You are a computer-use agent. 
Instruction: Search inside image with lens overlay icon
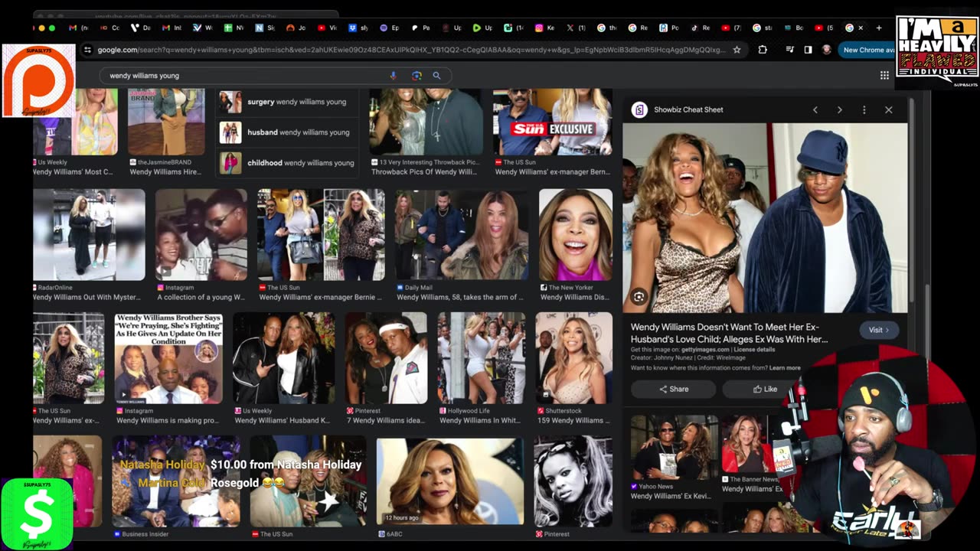tap(639, 297)
